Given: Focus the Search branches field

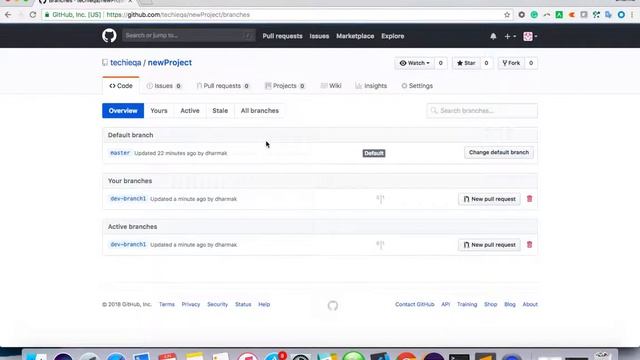Looking at the screenshot, I should coord(482,111).
